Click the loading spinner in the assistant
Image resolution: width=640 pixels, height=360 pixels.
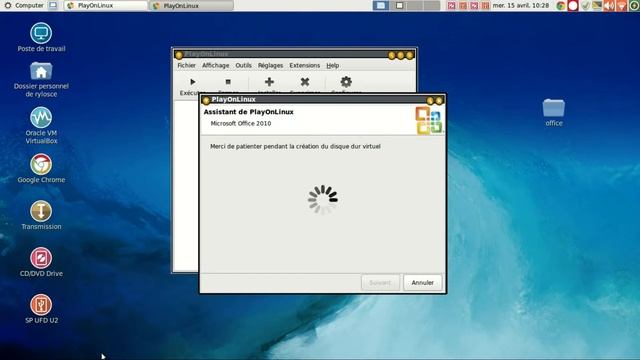[x=322, y=199]
